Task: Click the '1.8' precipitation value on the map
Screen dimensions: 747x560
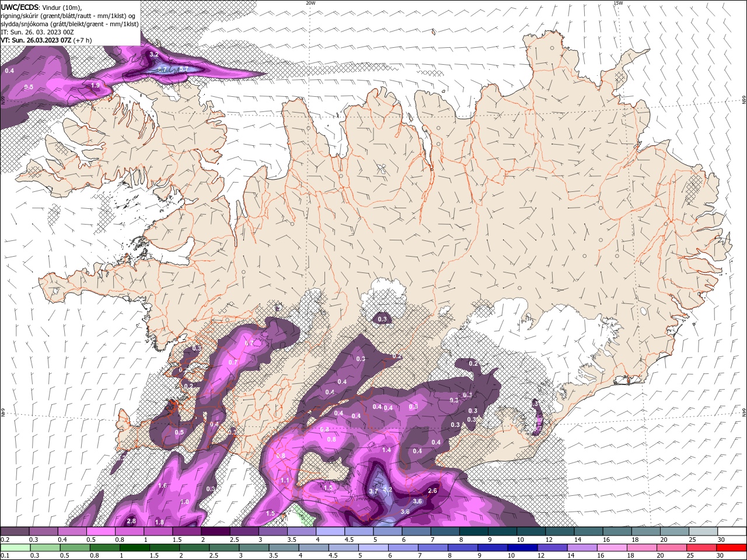Action: [159, 522]
